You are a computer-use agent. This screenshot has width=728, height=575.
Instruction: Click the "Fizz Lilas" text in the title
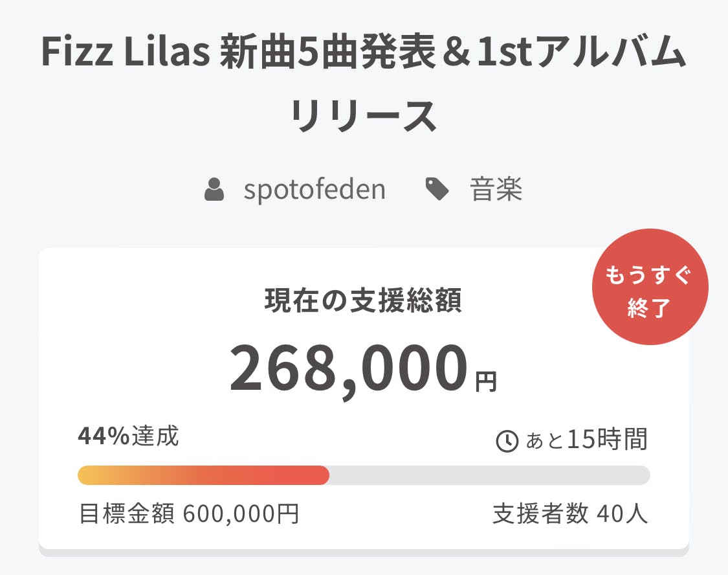click(125, 53)
